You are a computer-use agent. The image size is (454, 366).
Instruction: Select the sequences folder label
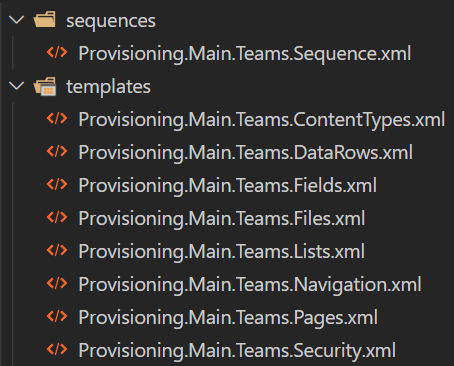tap(111, 21)
